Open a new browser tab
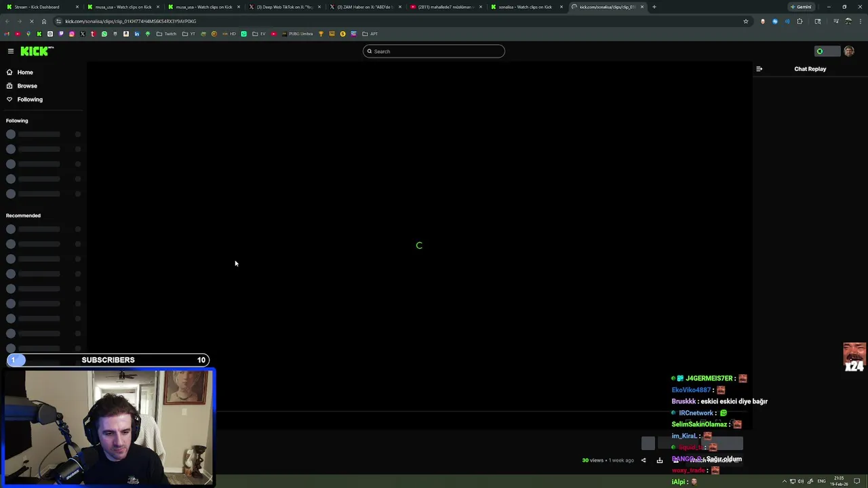Viewport: 868px width, 488px height. tap(654, 7)
